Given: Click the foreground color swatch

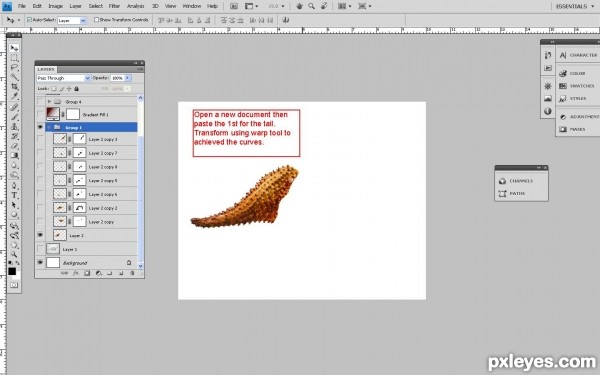Looking at the screenshot, I should point(12,271).
